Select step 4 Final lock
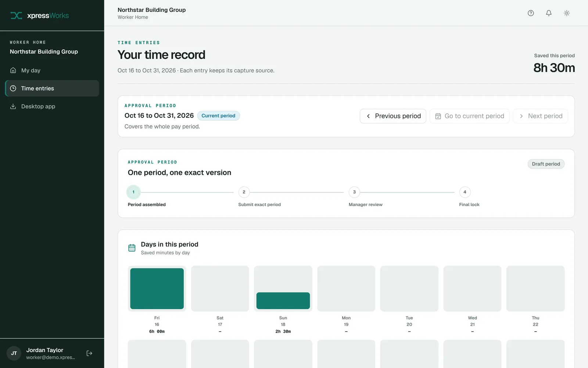 pos(465,192)
